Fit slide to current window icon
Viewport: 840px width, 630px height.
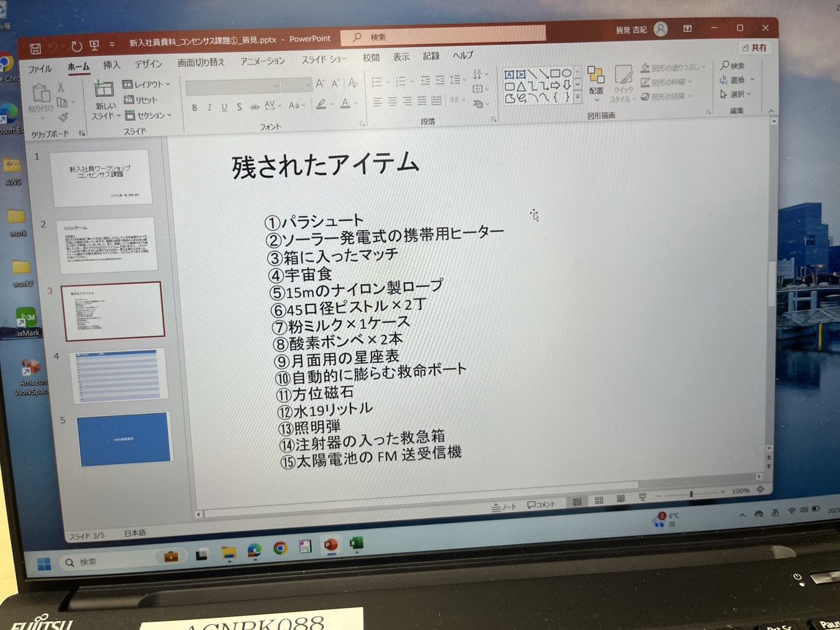[x=760, y=489]
